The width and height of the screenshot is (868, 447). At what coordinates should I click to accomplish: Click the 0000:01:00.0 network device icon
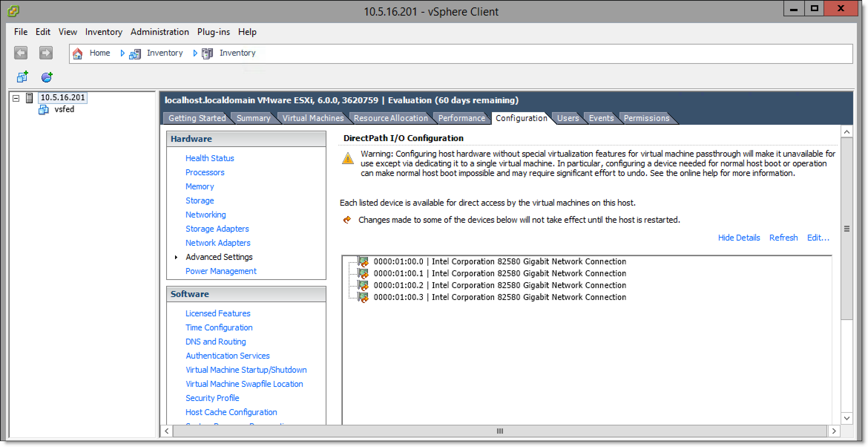pyautogui.click(x=363, y=262)
